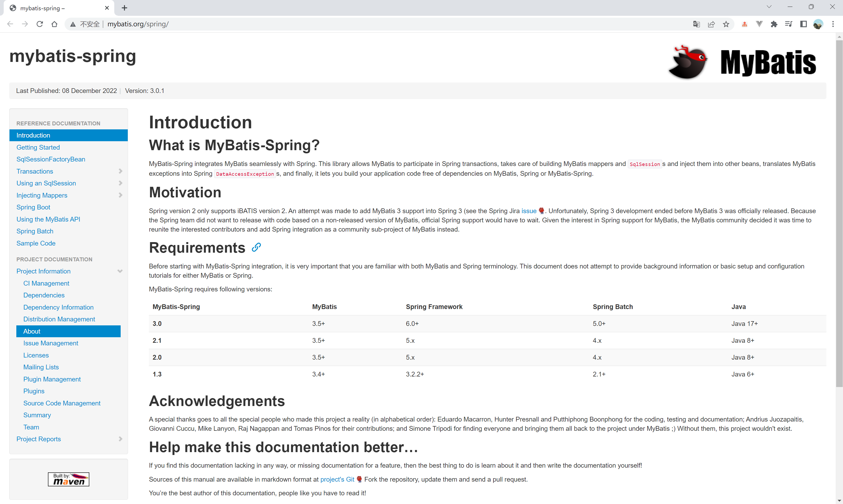The height and width of the screenshot is (504, 843).
Task: Click the mybatis-spring page title
Action: 73,56
